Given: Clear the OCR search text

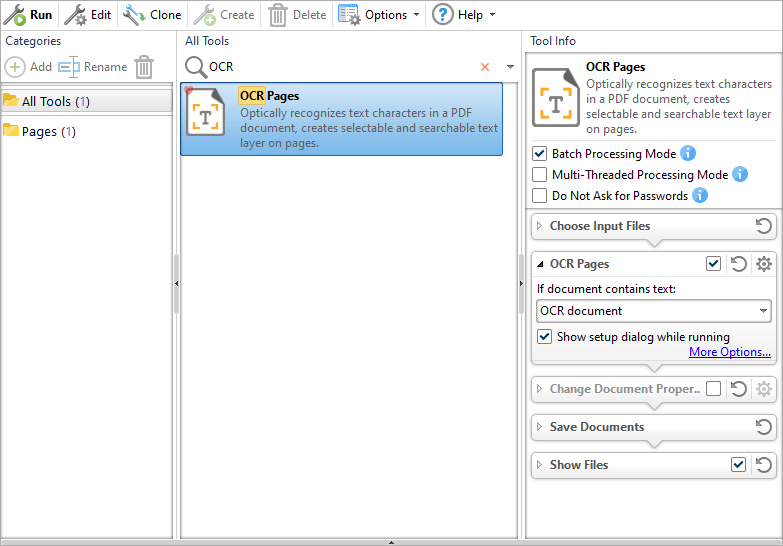Looking at the screenshot, I should 485,67.
